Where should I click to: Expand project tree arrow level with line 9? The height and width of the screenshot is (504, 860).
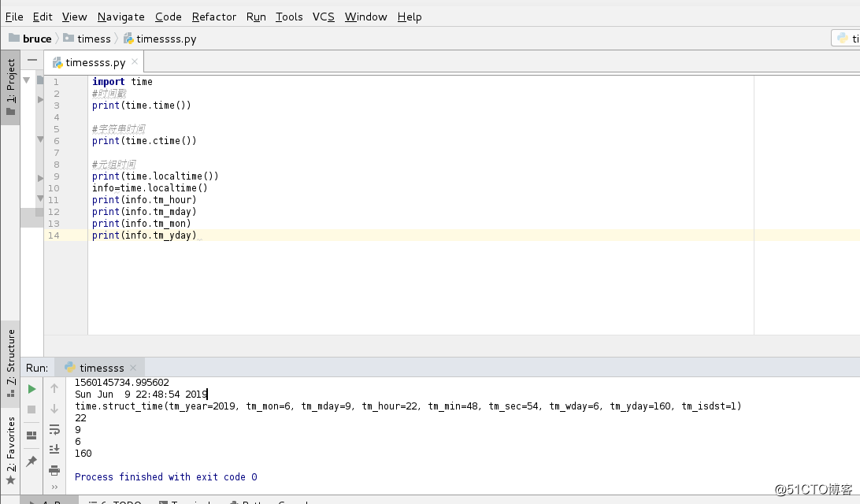[40, 178]
